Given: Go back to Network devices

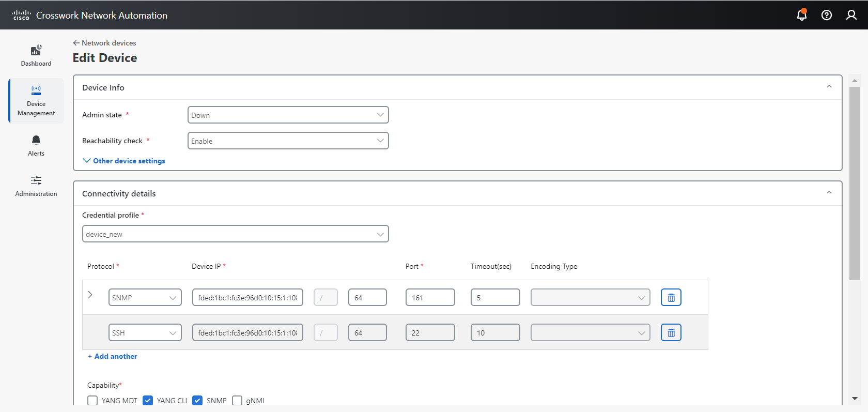Looking at the screenshot, I should pyautogui.click(x=104, y=43).
